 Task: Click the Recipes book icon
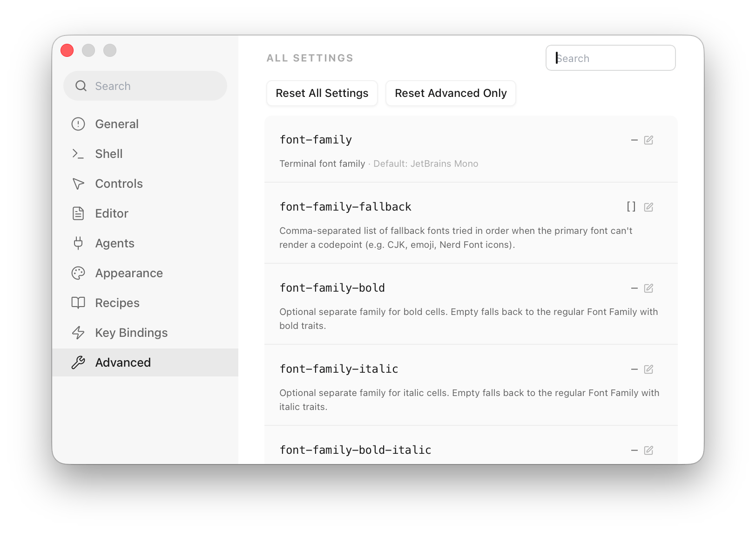pyautogui.click(x=78, y=303)
